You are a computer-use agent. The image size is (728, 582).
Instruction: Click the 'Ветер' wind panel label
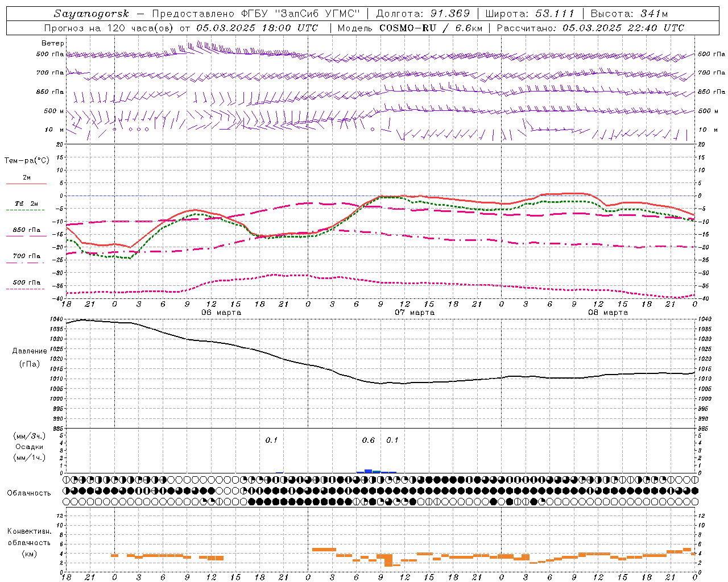tap(53, 43)
